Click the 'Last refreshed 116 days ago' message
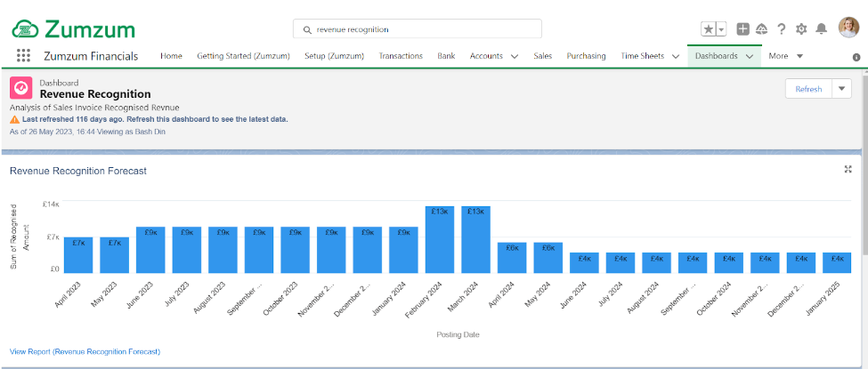868x369 pixels. pos(155,119)
